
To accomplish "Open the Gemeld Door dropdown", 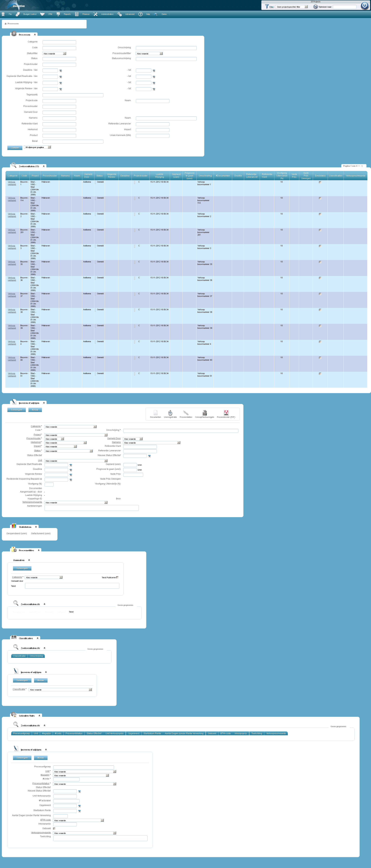I will (x=133, y=439).
